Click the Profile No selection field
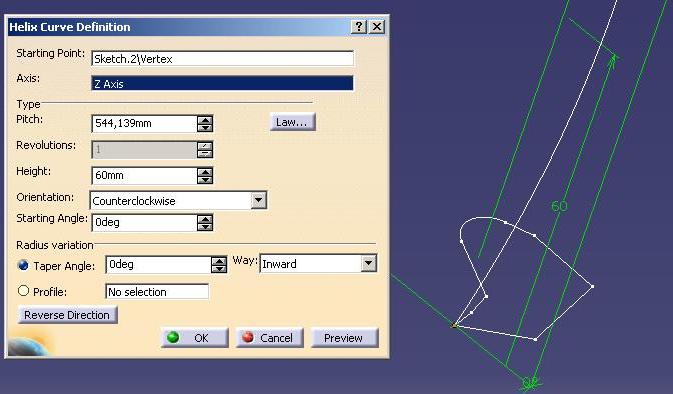 click(157, 291)
